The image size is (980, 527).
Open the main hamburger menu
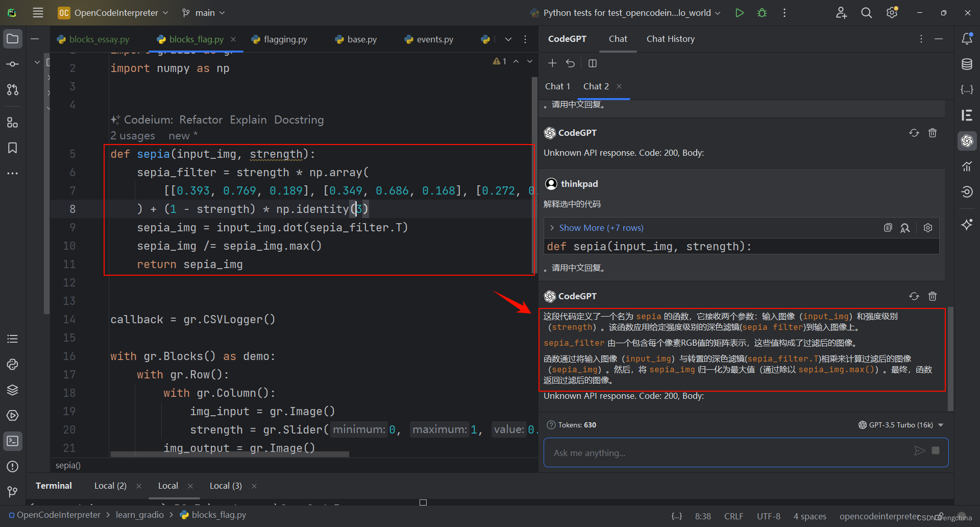tap(38, 13)
